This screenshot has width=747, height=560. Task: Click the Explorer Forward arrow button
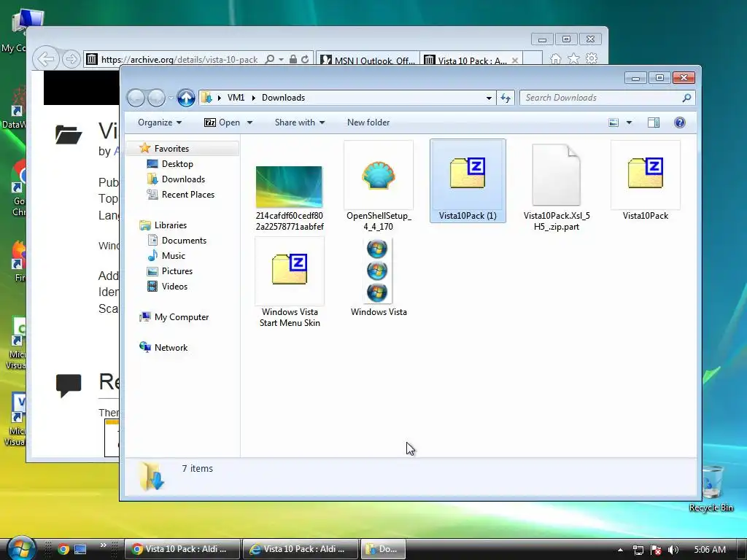[x=156, y=98]
